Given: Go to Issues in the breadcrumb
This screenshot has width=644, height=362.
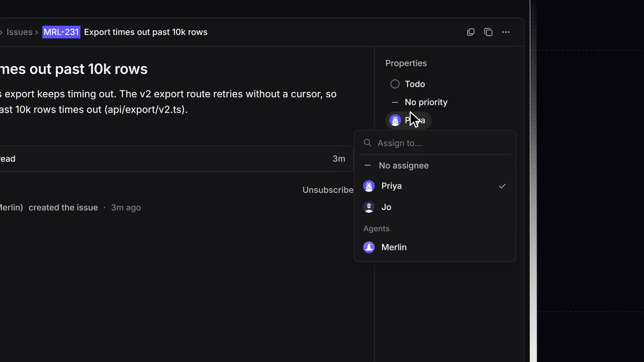Looking at the screenshot, I should tap(19, 32).
